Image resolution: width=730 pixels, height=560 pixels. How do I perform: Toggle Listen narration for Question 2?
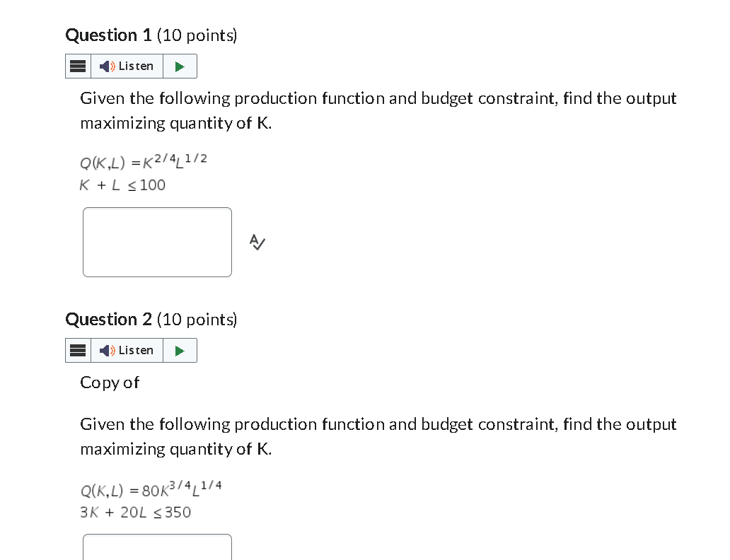coord(127,350)
